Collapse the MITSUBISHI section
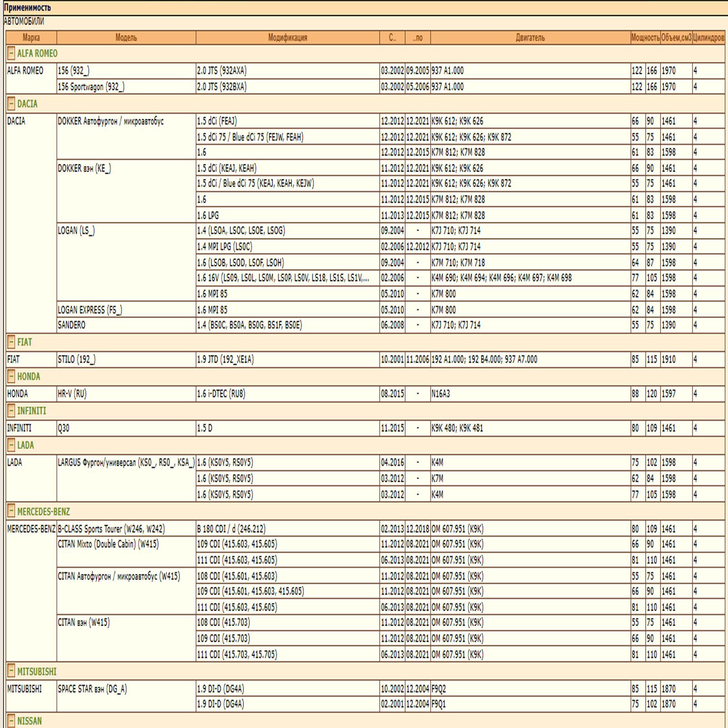The height and width of the screenshot is (728, 728). pos(11,672)
